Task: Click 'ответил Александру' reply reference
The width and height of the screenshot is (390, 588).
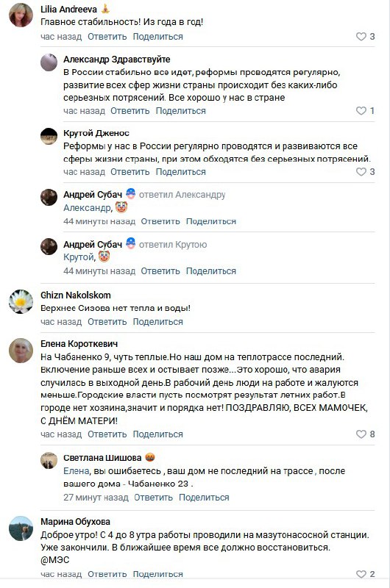Action: coord(182,195)
